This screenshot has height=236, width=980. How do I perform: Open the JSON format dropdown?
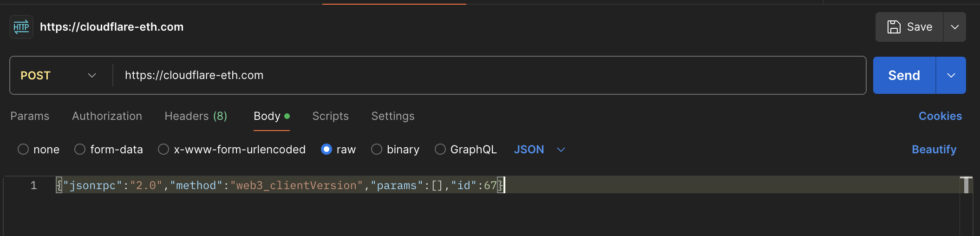tap(539, 150)
